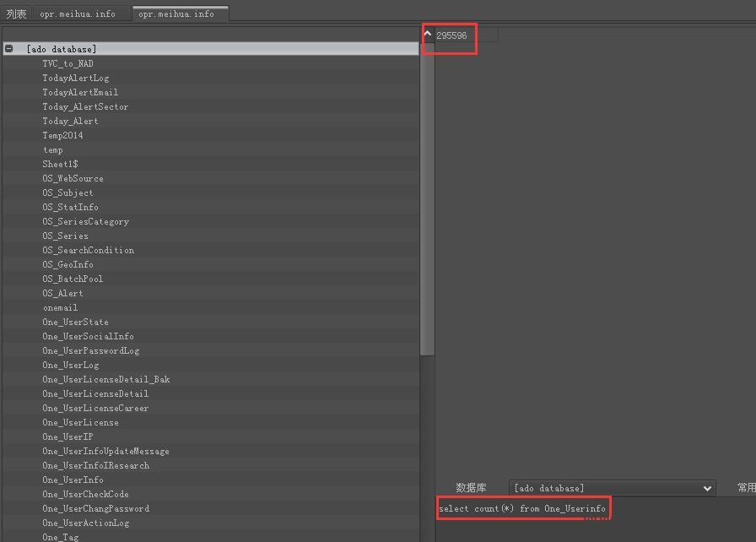Select the One_UserLicenseDetail table
This screenshot has height=542, width=756.
[95, 394]
